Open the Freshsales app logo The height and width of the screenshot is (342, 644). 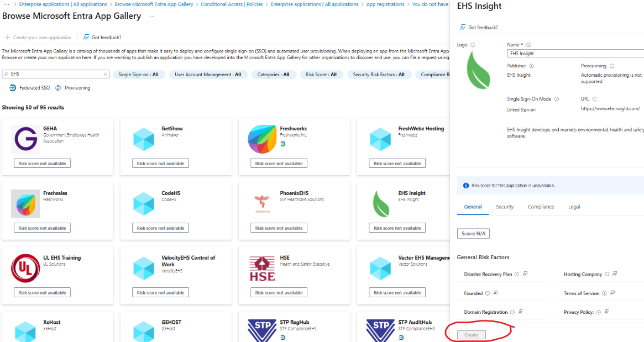point(25,204)
